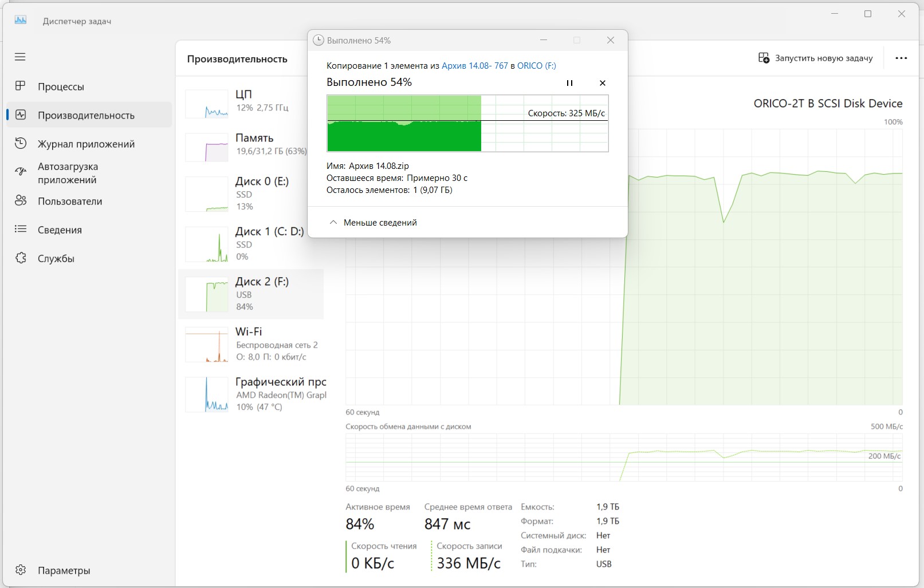The image size is (924, 588).
Task: Open Службы page
Action: coord(89,258)
